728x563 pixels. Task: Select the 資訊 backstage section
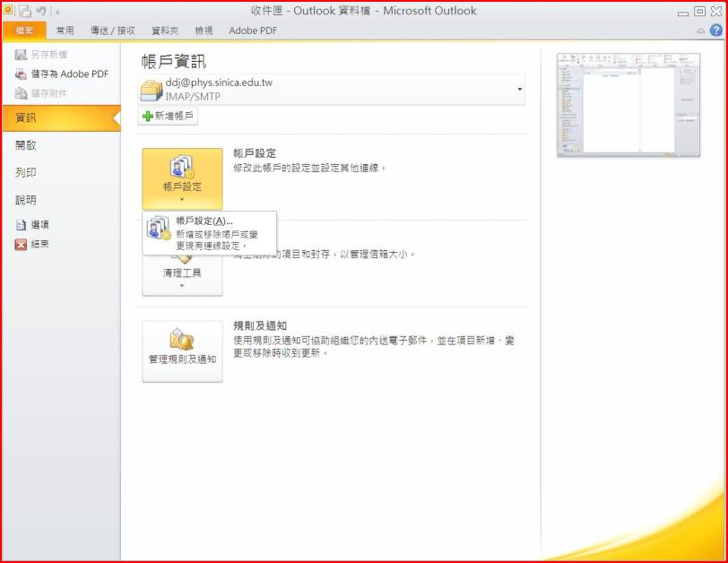click(x=61, y=118)
